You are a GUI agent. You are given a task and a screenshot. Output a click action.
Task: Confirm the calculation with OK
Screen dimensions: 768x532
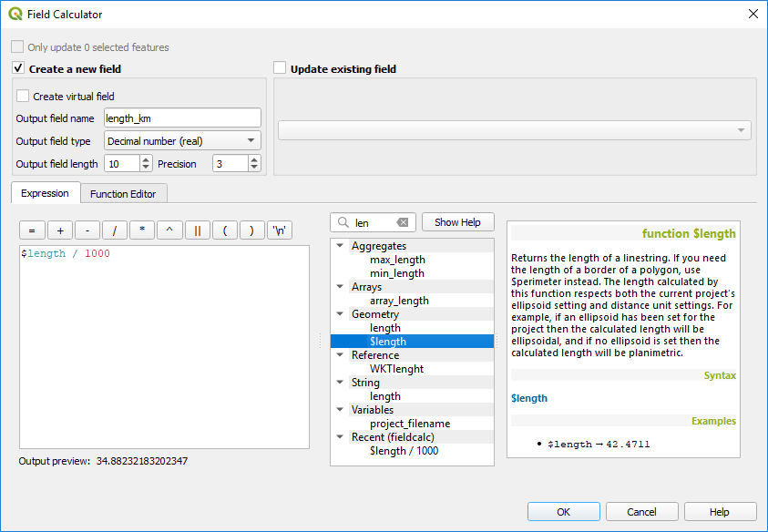coord(563,511)
